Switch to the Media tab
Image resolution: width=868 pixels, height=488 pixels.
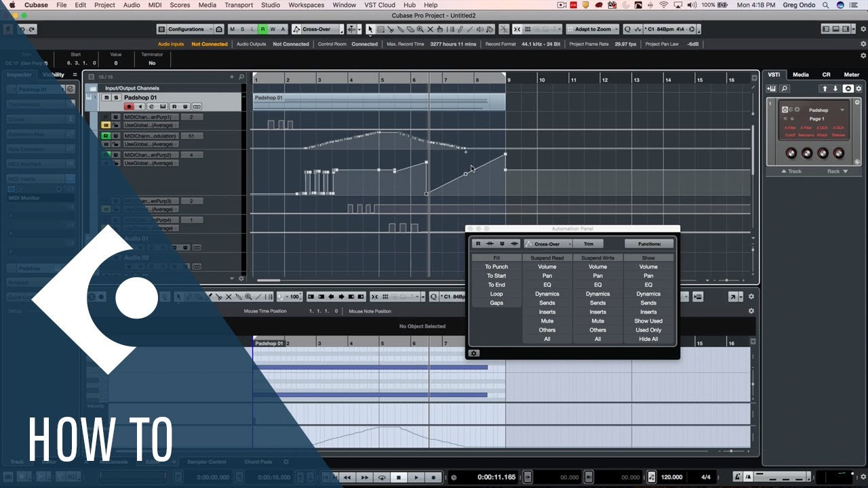click(x=800, y=75)
